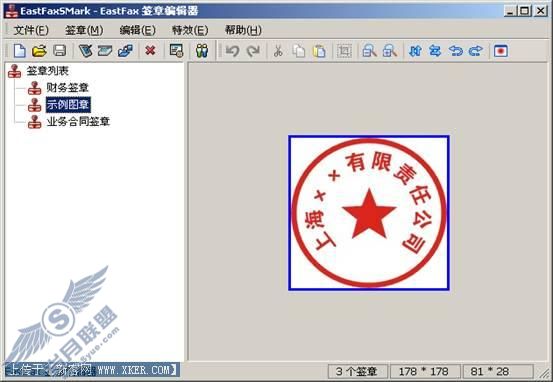
Task: Click the Paste clipboard icon
Action: (x=319, y=51)
